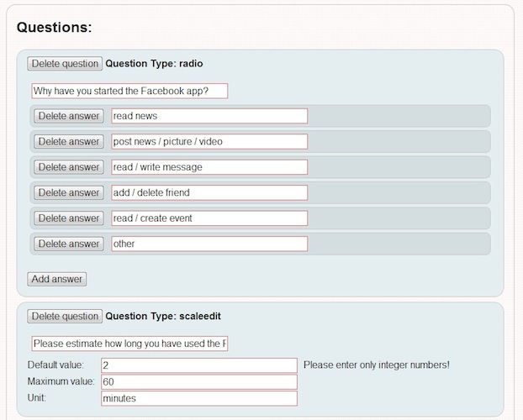Focus the 'other' answer text field

coord(209,244)
